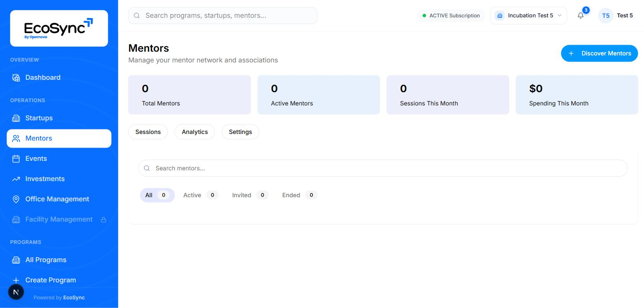Click the Active Mentors stat card
The height and width of the screenshot is (308, 644).
pyautogui.click(x=319, y=95)
